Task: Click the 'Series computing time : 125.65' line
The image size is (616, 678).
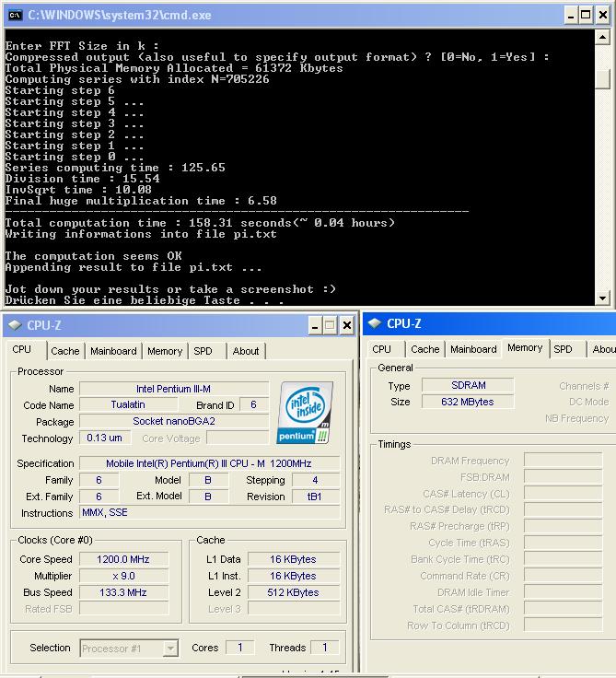Action: click(115, 168)
